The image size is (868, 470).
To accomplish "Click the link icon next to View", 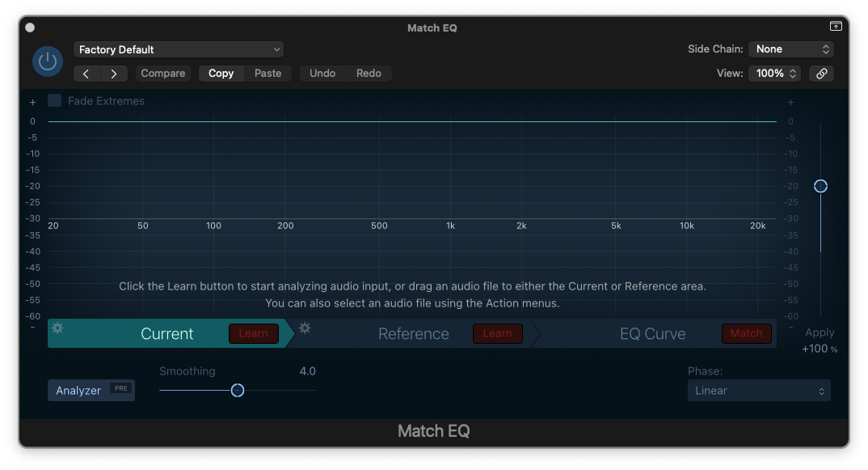I will [821, 73].
